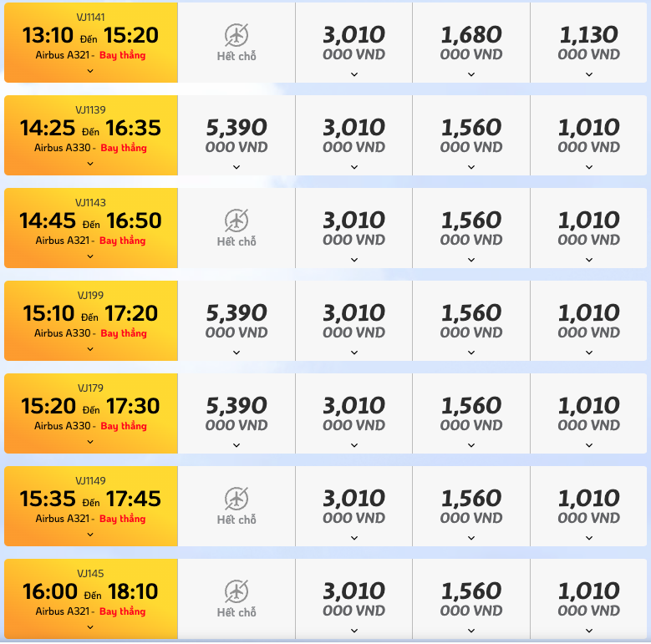Click sold-out plane icon for flight VJ1143
The image size is (651, 644).
[x=236, y=221]
